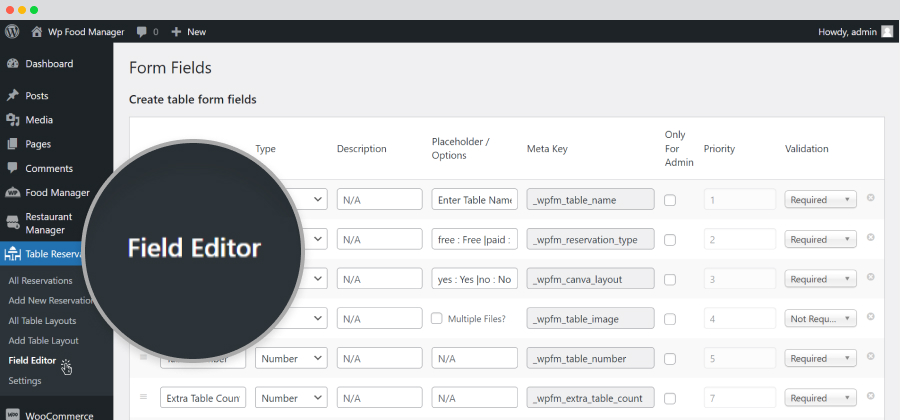This screenshot has width=900, height=420.
Task: Toggle Only For Admin for _wpfm_reservation_type
Action: [x=670, y=240]
